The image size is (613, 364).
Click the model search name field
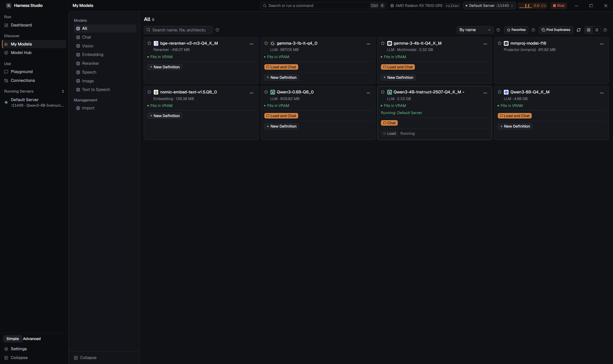click(x=178, y=30)
